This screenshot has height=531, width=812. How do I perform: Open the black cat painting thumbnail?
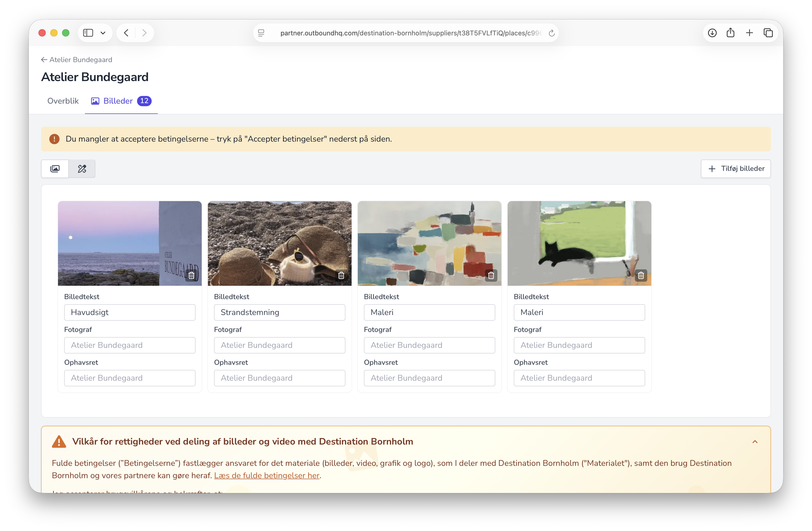coord(579,243)
